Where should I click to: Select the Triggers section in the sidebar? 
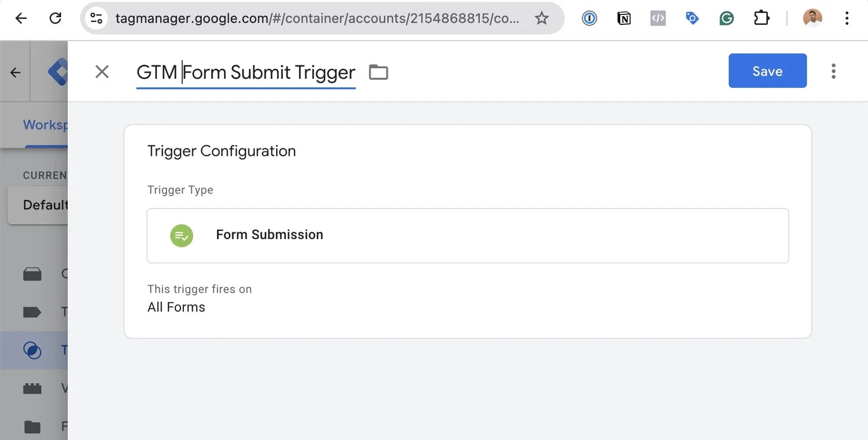32,350
